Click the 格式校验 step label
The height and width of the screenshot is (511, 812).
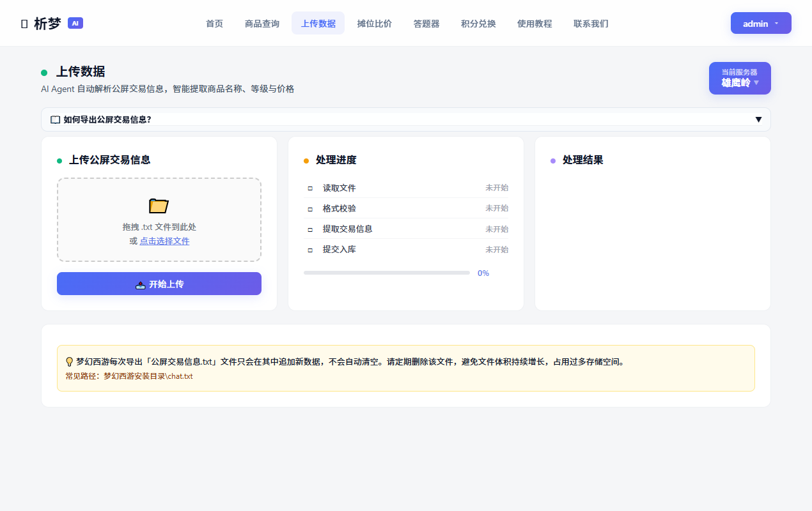pos(340,208)
